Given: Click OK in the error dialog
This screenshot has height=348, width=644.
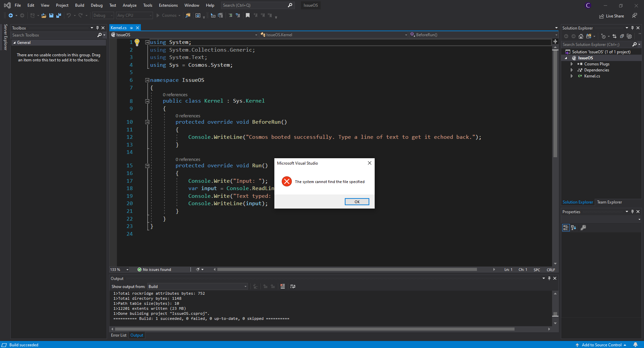Looking at the screenshot, I should 357,202.
